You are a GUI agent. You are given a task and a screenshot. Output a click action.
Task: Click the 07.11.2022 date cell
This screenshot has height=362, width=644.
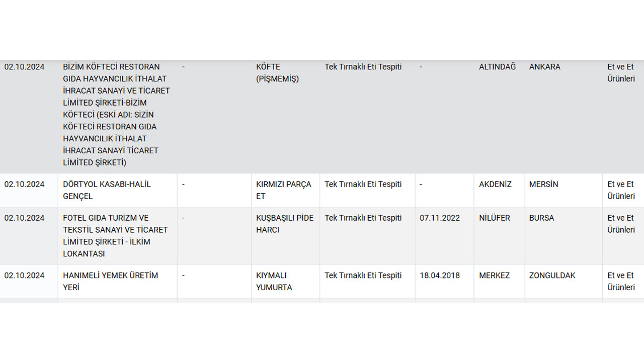(x=440, y=218)
